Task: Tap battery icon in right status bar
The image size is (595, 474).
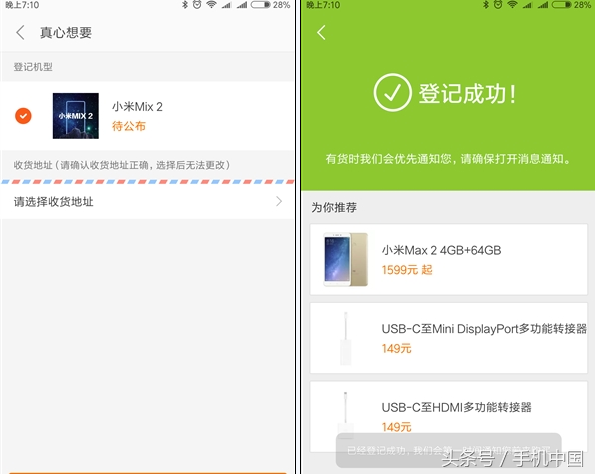Action: (x=561, y=5)
